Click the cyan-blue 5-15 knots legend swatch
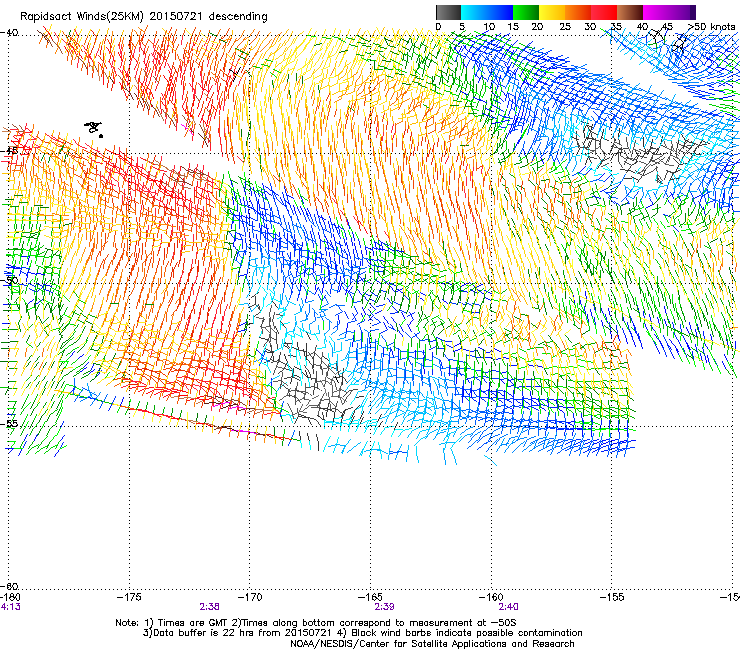Screen dimensions: 740x650 coord(487,12)
